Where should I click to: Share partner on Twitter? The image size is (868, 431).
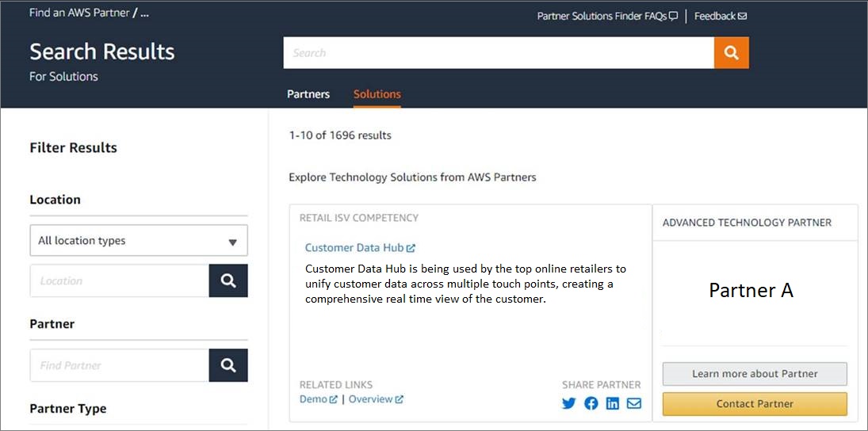(568, 403)
